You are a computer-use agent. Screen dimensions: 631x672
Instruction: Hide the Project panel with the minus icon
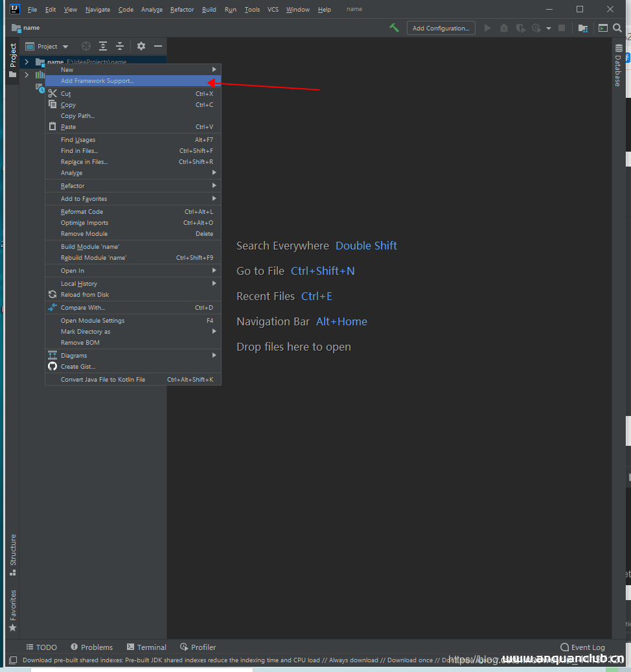click(x=158, y=46)
